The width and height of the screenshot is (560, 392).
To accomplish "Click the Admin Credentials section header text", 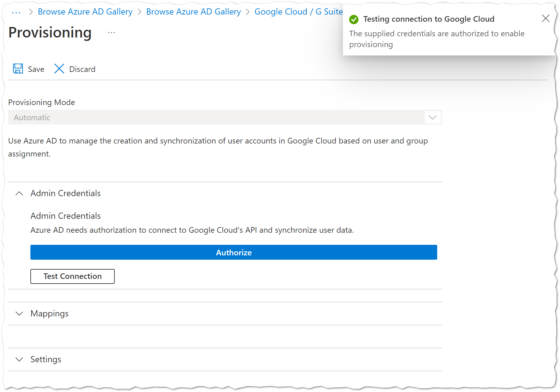I will pos(65,193).
